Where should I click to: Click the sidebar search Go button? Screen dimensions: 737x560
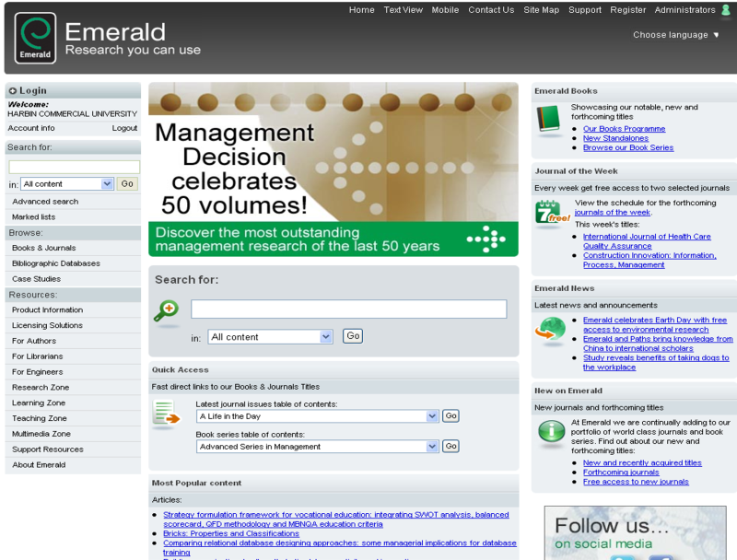(127, 183)
